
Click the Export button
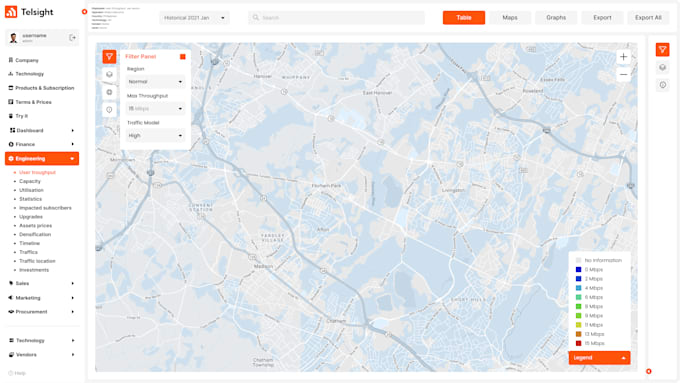pyautogui.click(x=602, y=18)
